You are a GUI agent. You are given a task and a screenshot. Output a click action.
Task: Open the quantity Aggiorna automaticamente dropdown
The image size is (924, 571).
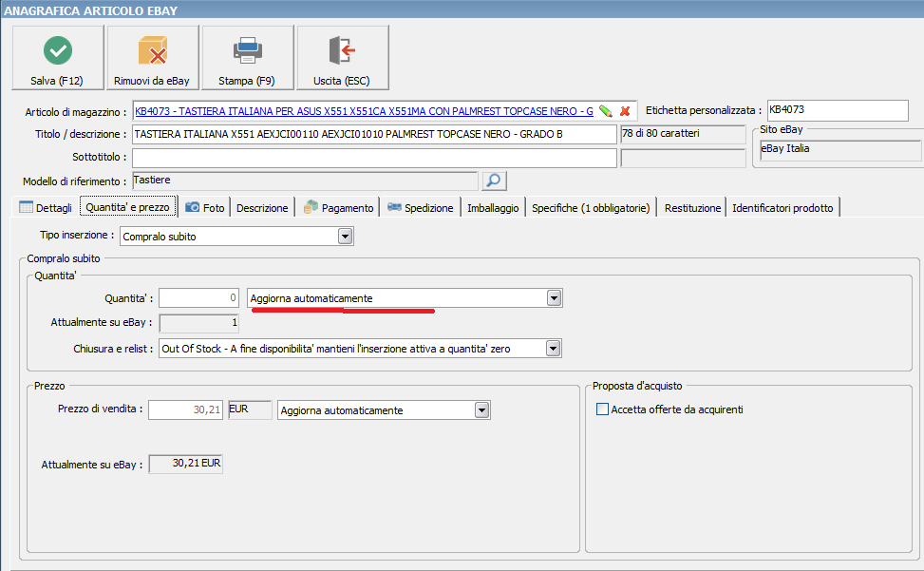[x=554, y=298]
